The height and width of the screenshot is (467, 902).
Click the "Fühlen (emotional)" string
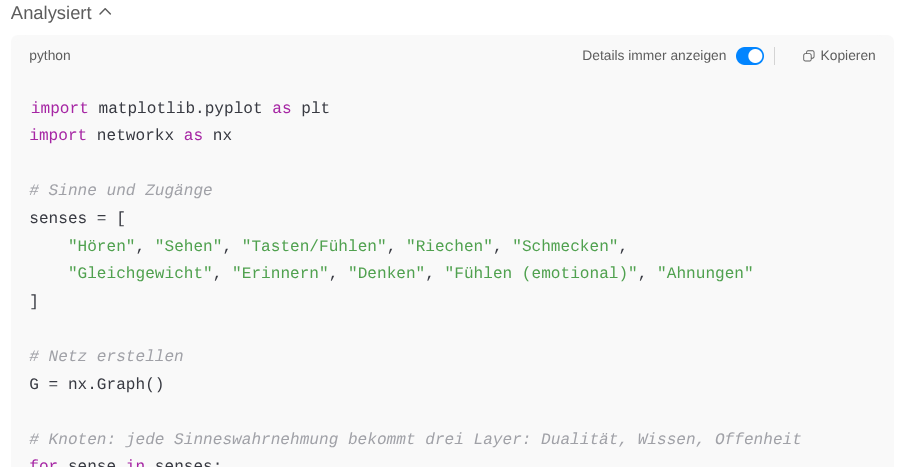click(x=541, y=273)
